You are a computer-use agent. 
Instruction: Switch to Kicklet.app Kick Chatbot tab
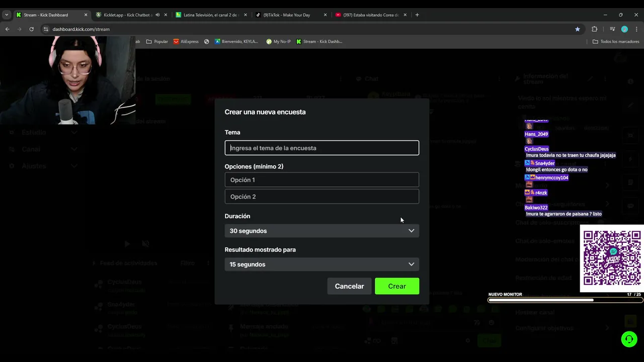[127, 15]
